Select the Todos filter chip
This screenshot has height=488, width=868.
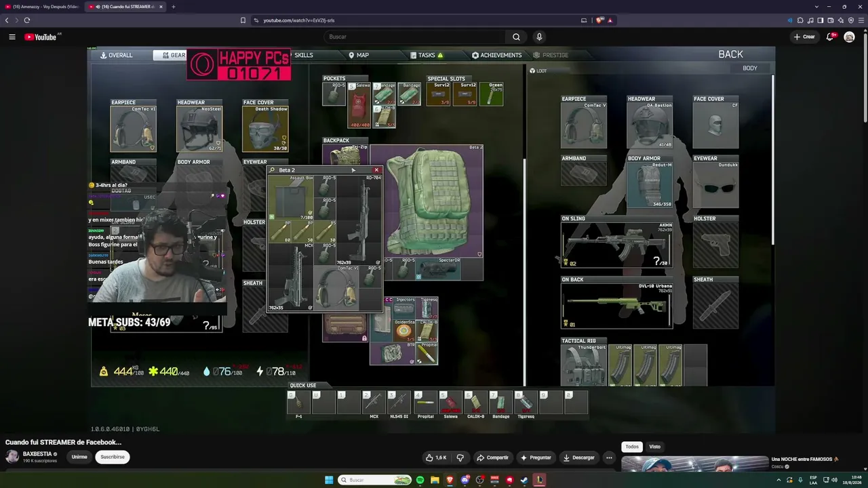632,447
